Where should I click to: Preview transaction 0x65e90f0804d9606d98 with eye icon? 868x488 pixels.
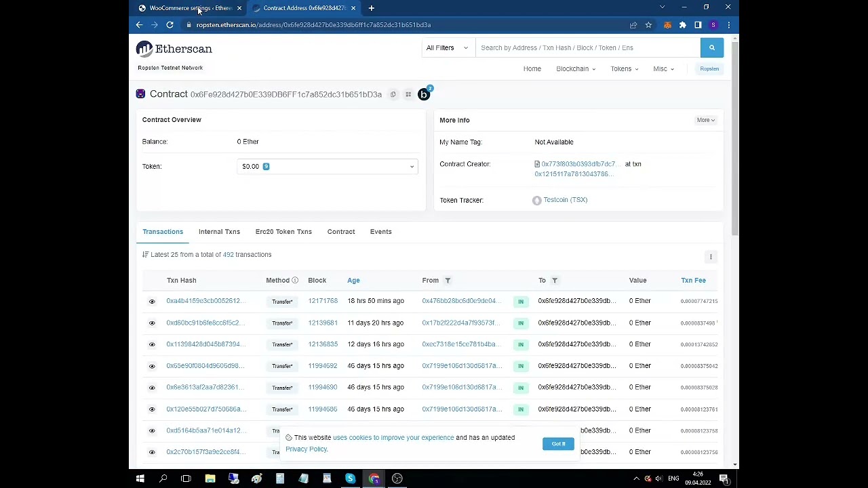coord(152,366)
